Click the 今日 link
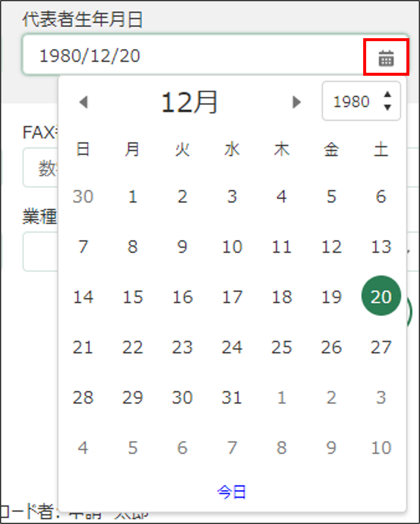Screen dimensions: 420x524 pos(231,492)
